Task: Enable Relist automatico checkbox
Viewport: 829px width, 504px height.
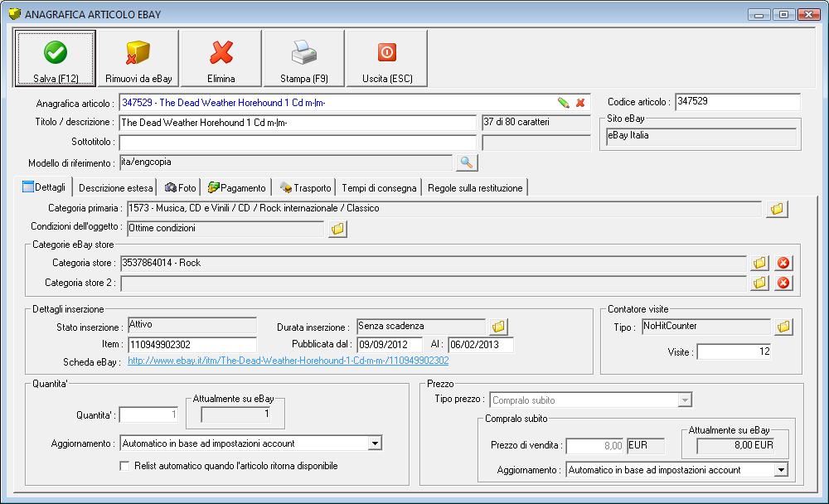Action: click(124, 466)
